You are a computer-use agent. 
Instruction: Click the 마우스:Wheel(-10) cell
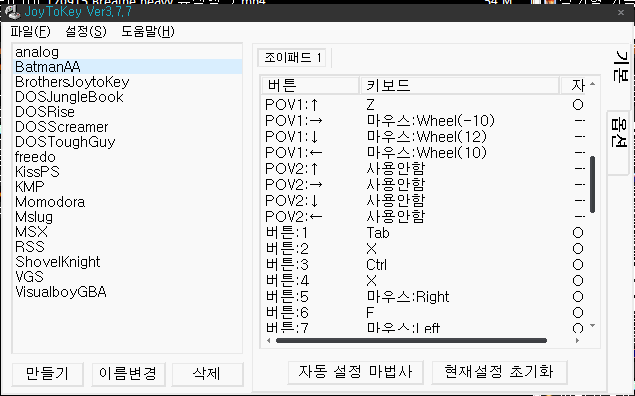click(430, 121)
